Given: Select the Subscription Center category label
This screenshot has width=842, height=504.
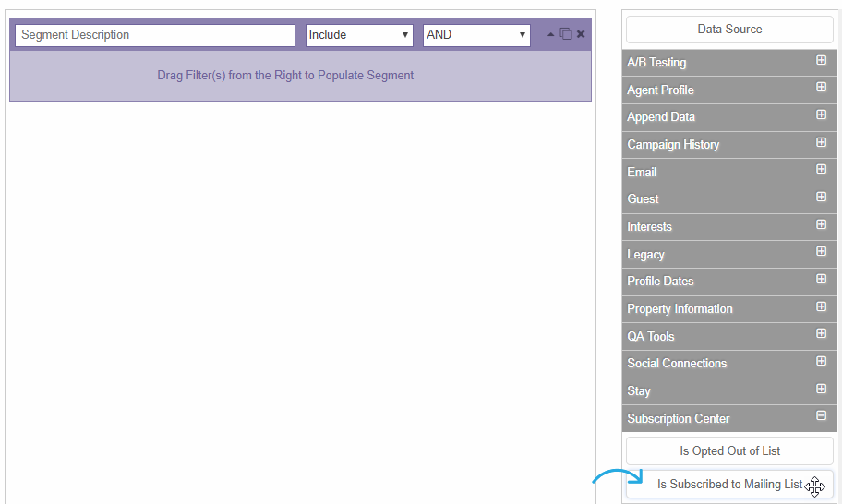Looking at the screenshot, I should (x=679, y=419).
